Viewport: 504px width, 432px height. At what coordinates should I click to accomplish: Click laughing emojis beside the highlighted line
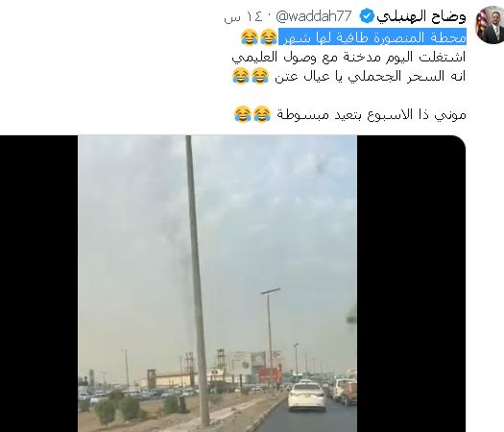click(x=259, y=37)
